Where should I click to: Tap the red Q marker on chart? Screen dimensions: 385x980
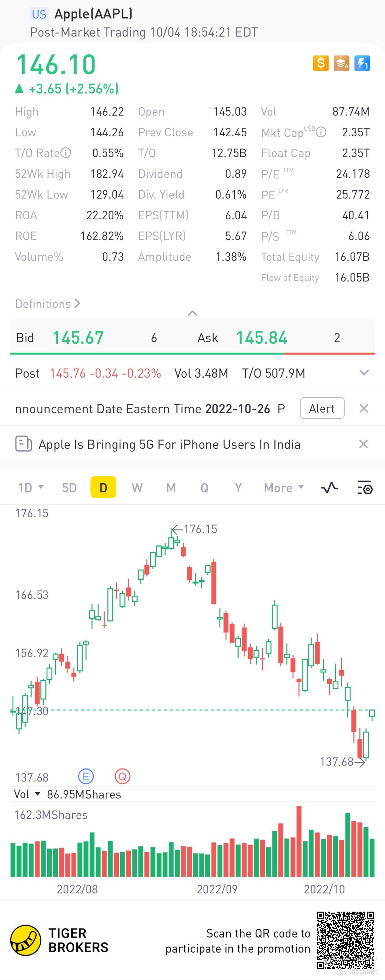[x=123, y=776]
